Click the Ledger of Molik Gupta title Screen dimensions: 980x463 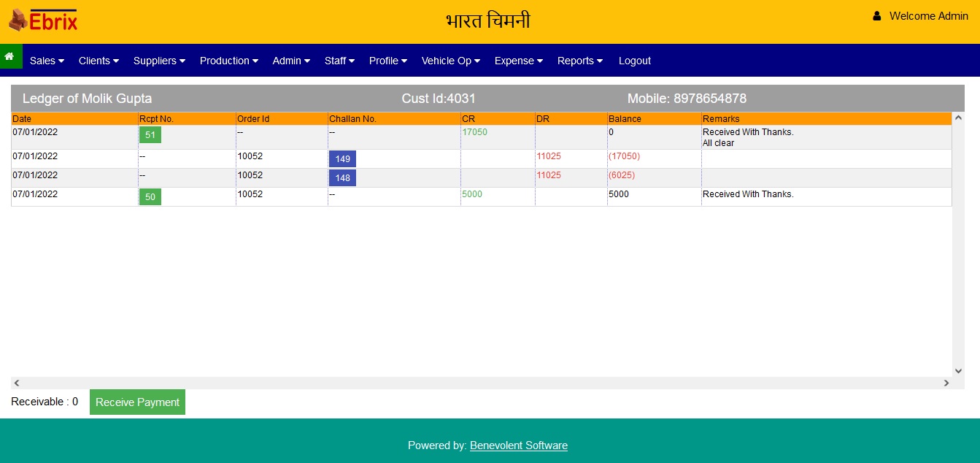pos(87,99)
